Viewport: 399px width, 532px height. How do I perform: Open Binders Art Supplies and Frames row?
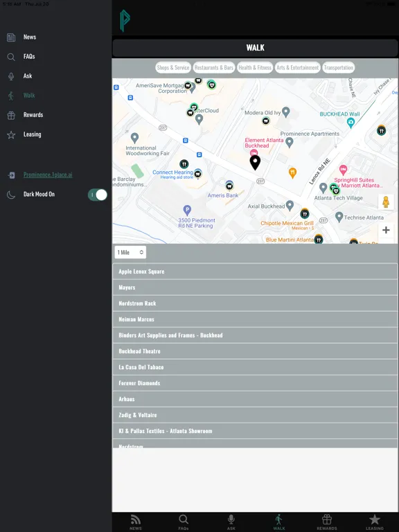click(x=255, y=335)
